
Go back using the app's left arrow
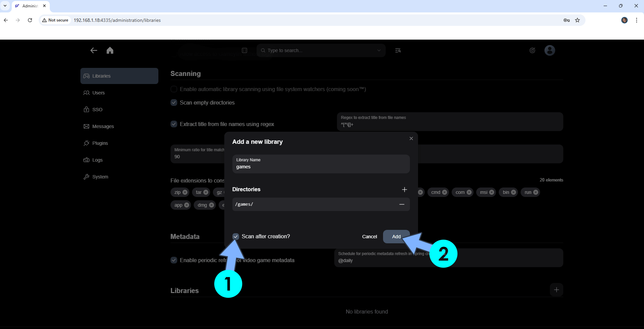coord(94,50)
